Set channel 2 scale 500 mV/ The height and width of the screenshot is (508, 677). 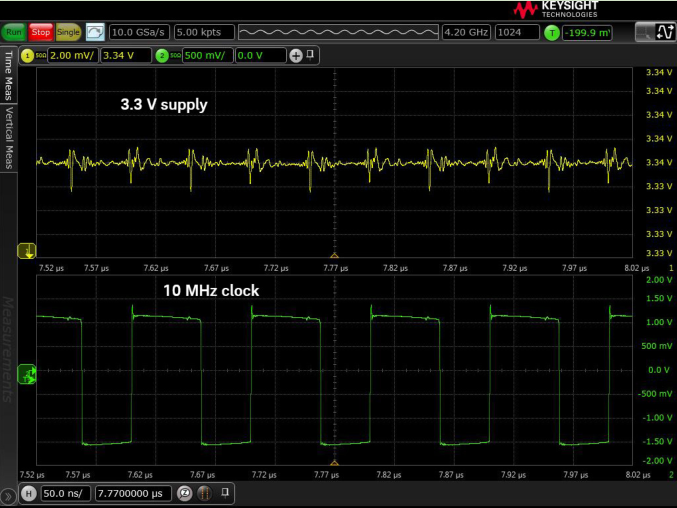[x=208, y=56]
